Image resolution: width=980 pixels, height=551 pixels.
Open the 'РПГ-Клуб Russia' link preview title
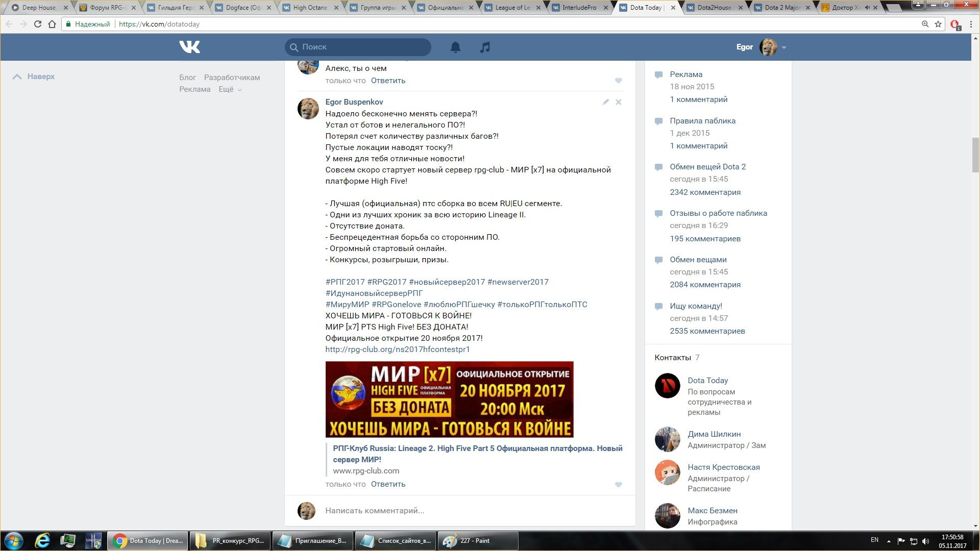click(x=478, y=454)
